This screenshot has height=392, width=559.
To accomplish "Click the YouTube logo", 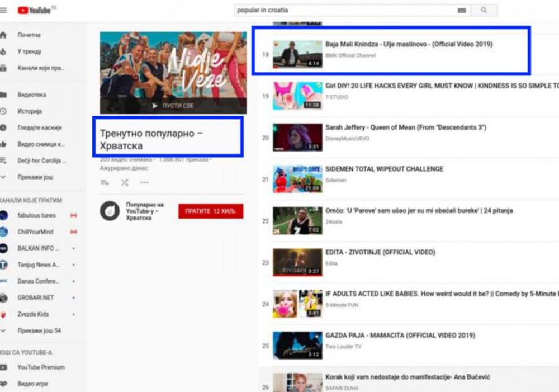I will coord(34,10).
